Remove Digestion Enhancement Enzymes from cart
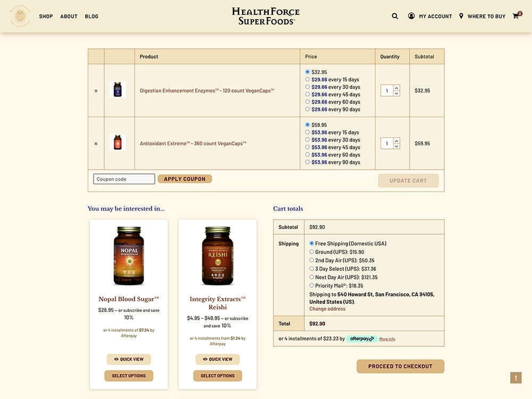This screenshot has width=532, height=399. [96, 91]
